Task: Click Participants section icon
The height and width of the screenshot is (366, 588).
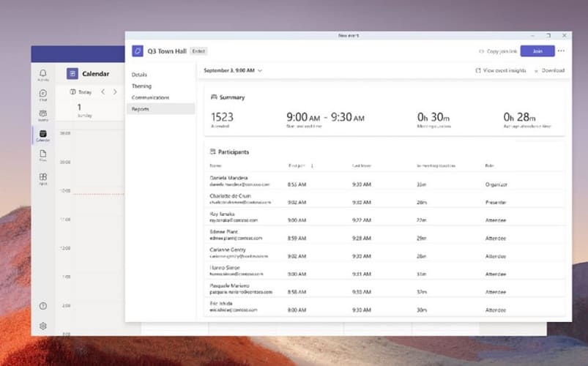Action: pyautogui.click(x=212, y=152)
